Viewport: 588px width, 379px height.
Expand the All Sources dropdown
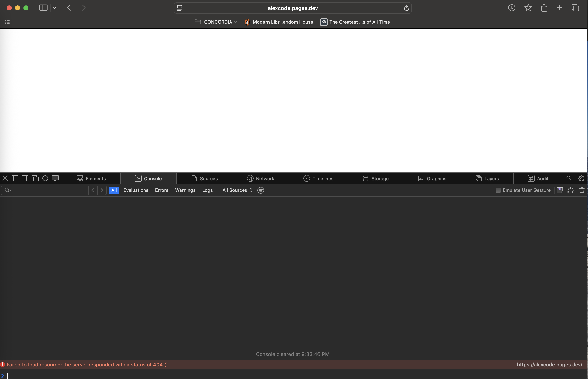(237, 190)
